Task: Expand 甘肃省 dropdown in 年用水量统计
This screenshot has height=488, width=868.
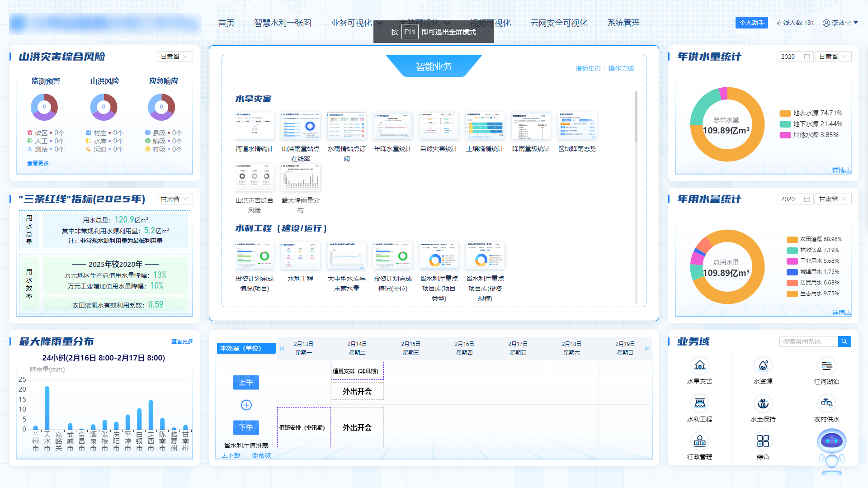Action: click(x=833, y=199)
